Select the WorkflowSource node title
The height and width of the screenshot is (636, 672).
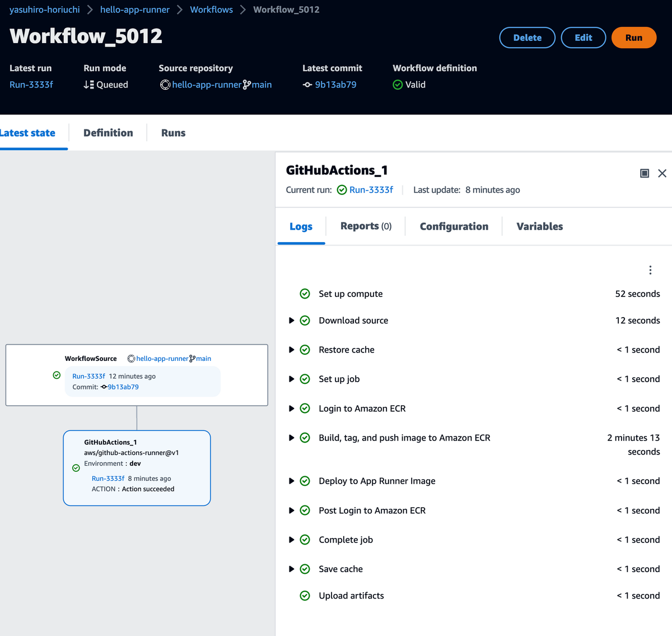(91, 359)
